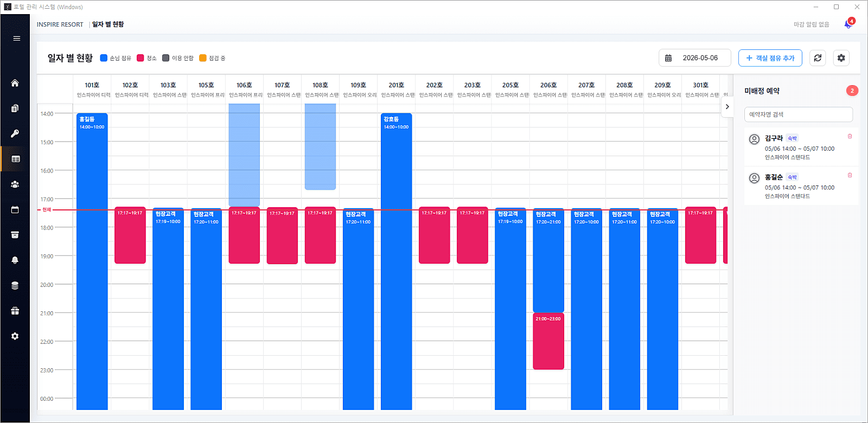
Task: Open the database stack sidebar icon
Action: click(15, 285)
